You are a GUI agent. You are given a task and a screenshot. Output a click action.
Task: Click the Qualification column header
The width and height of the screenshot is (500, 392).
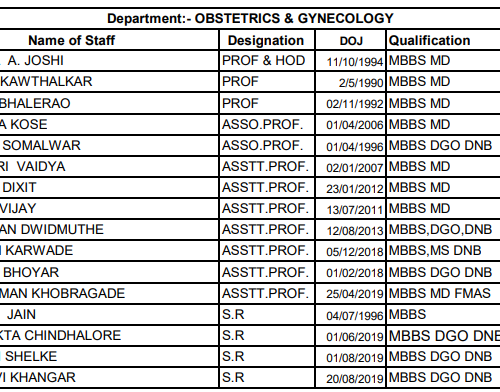[x=443, y=40]
